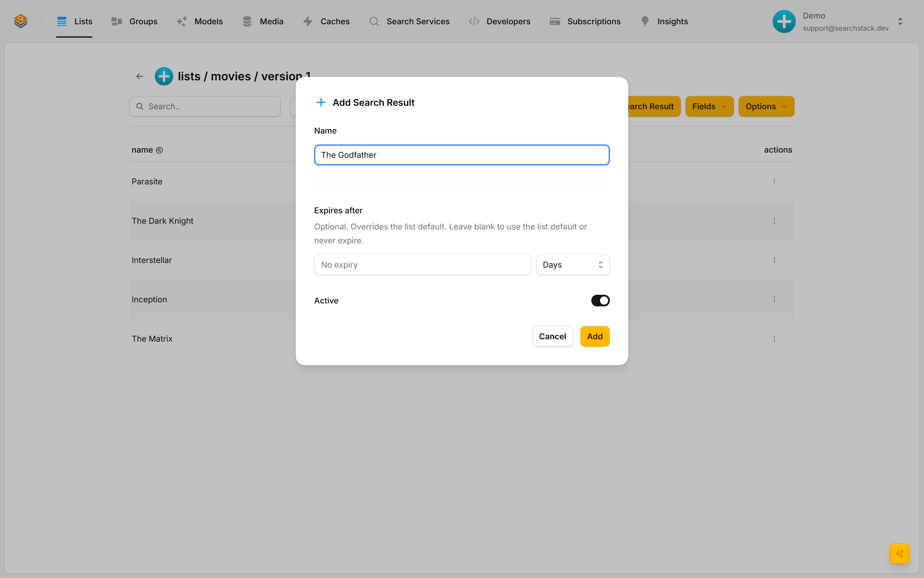Click the Add Search Result toolbar button

pos(654,106)
